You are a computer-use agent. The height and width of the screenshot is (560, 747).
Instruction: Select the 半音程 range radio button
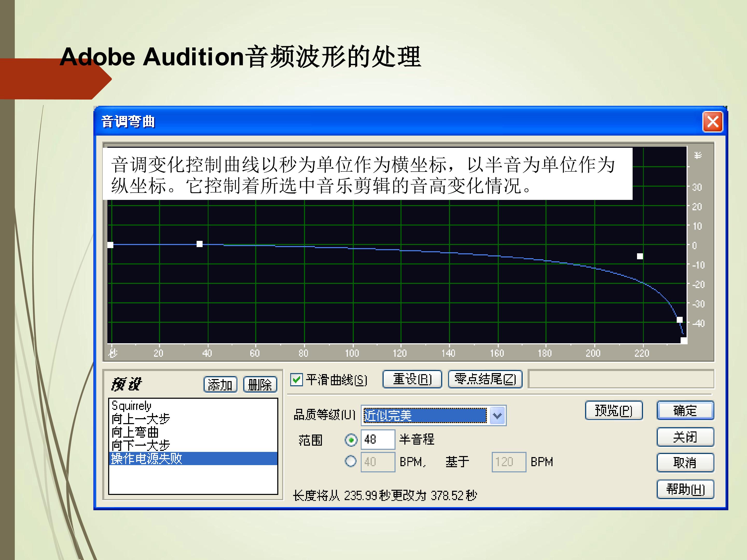point(351,440)
